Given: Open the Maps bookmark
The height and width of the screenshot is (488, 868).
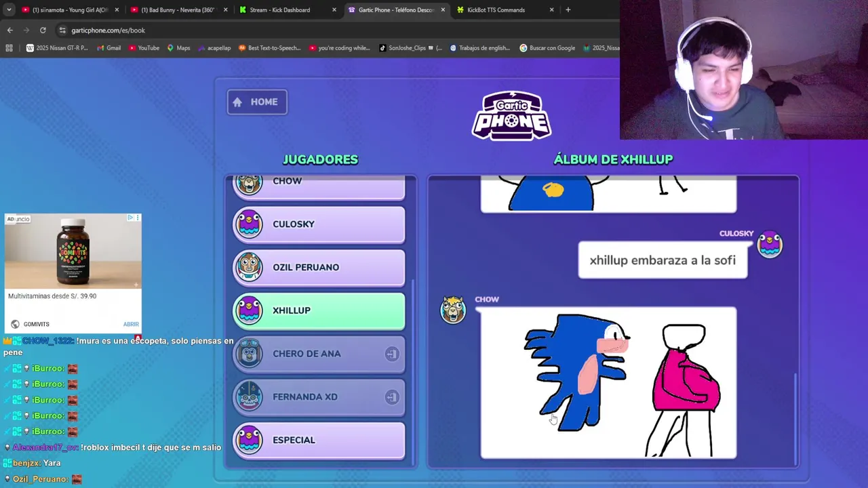Looking at the screenshot, I should (178, 48).
